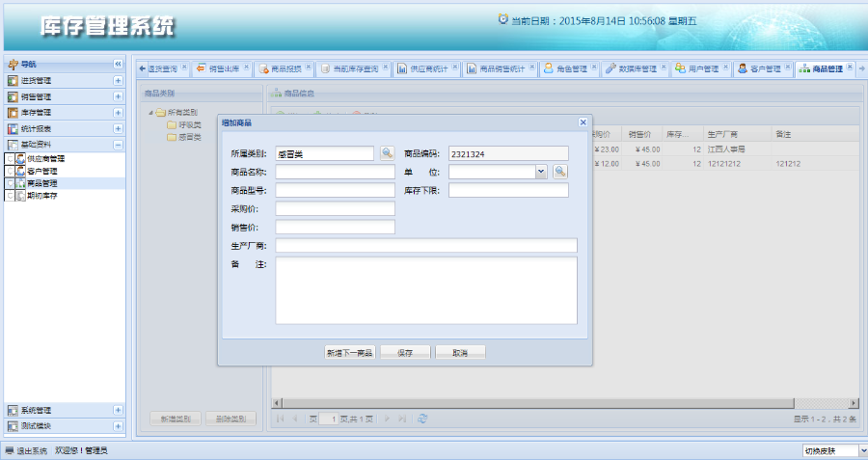Click the 新增类别 button
This screenshot has width=868, height=460.
(176, 419)
